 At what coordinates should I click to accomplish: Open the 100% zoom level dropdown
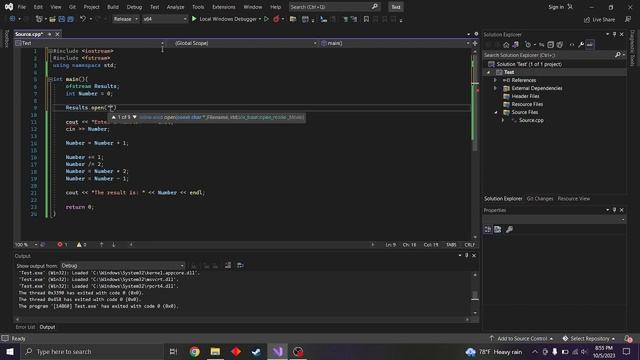click(x=26, y=244)
